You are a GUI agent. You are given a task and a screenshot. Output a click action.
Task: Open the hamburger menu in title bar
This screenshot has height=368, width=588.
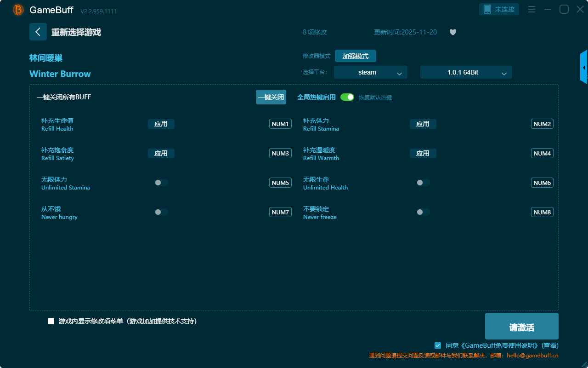coord(531,9)
